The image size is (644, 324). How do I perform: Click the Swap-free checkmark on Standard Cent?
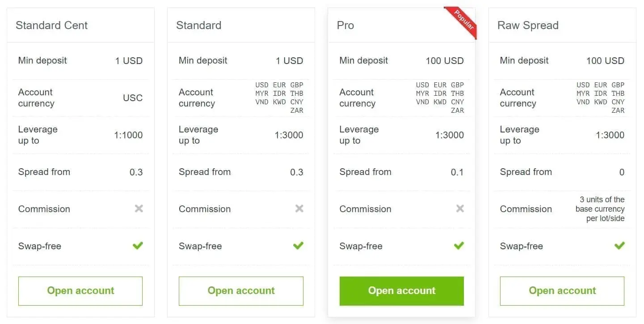pos(138,246)
